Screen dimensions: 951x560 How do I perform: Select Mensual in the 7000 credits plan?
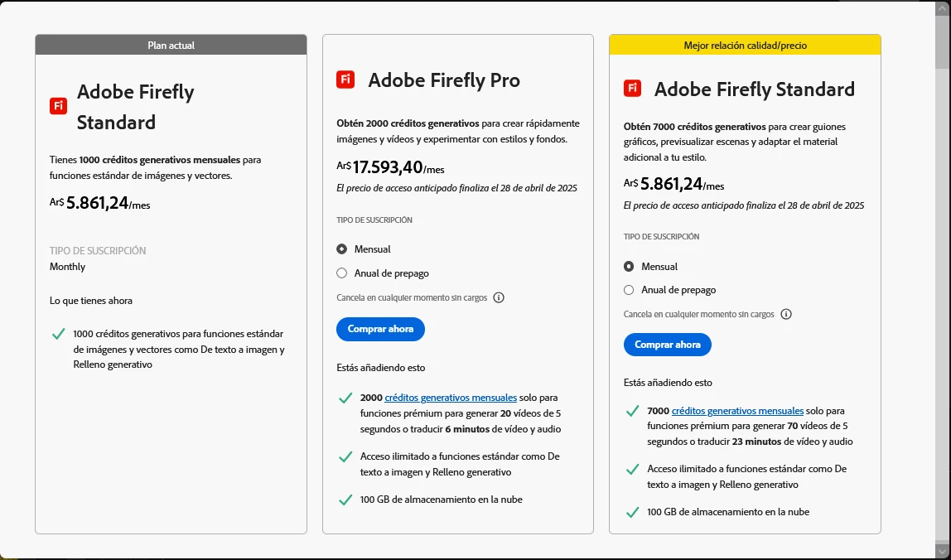[x=629, y=267]
